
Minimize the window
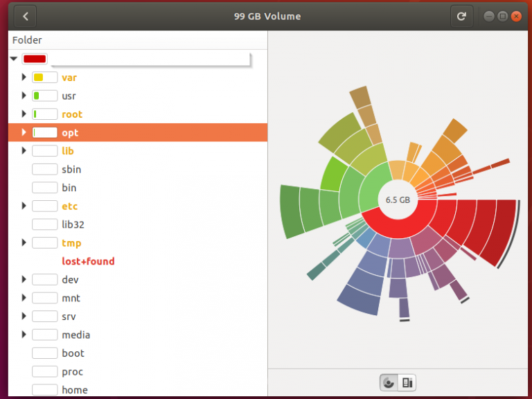point(489,16)
